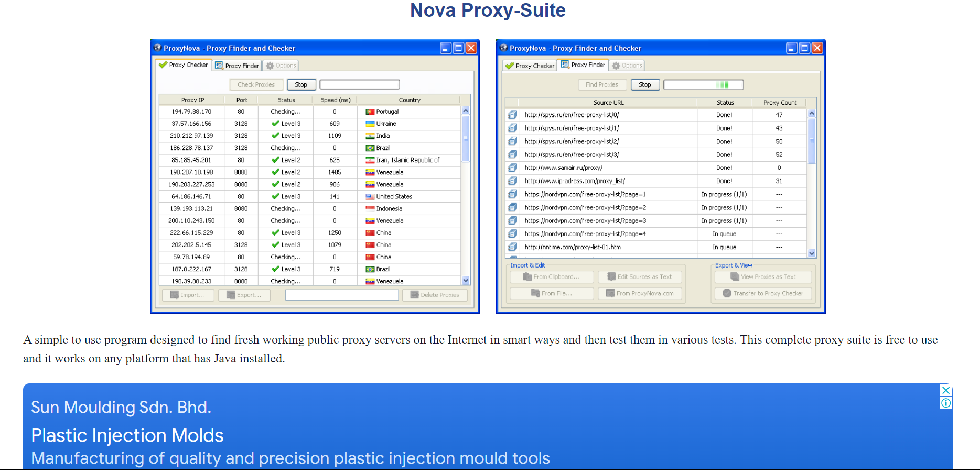
Task: Click the India flag icon
Action: tap(370, 136)
